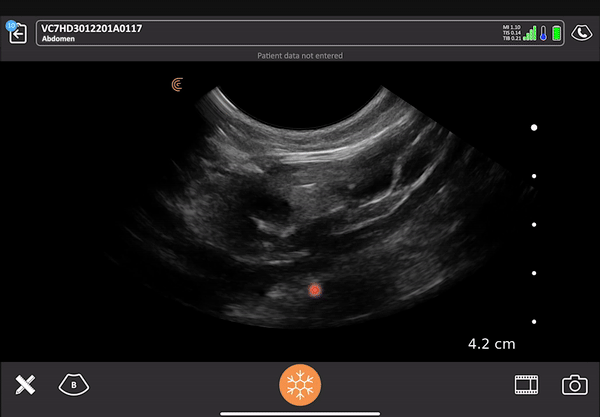
Task: Tap 'Patient data not entered' to add patient
Action: click(300, 56)
